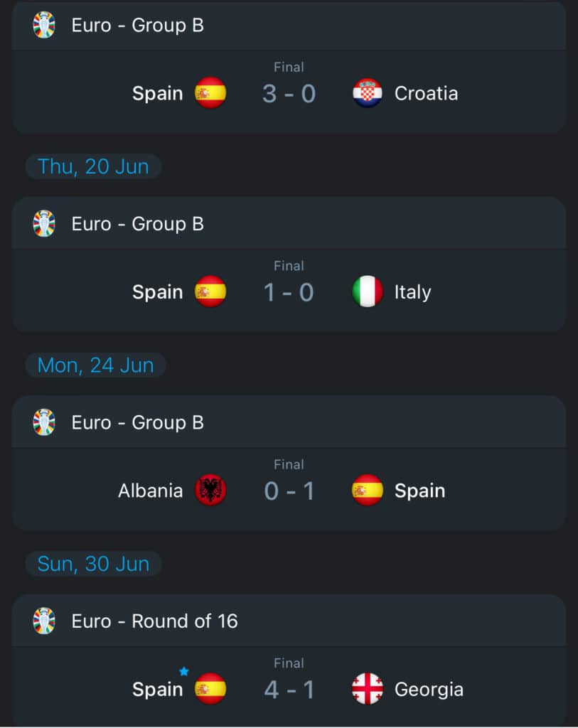The height and width of the screenshot is (728, 578).
Task: Tap Spain's flag in the Croatia match
Action: click(210, 93)
